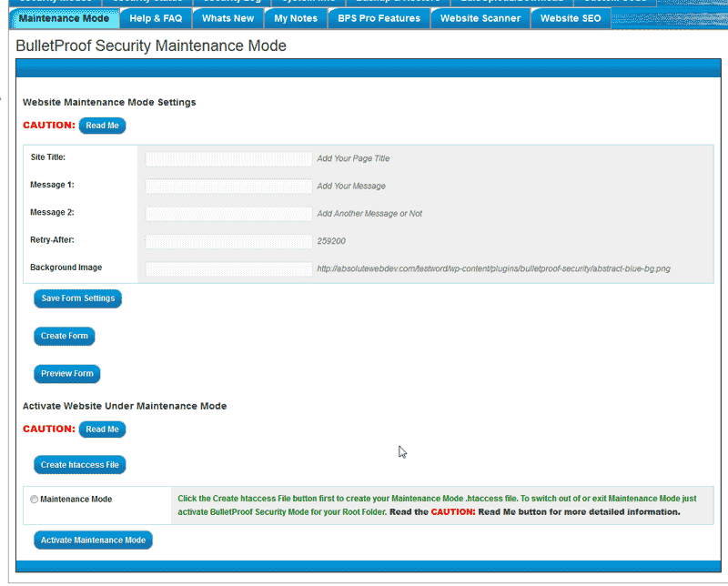The image size is (728, 586).
Task: Click Read Me under Website Maintenance Mode Settings
Action: (102, 126)
